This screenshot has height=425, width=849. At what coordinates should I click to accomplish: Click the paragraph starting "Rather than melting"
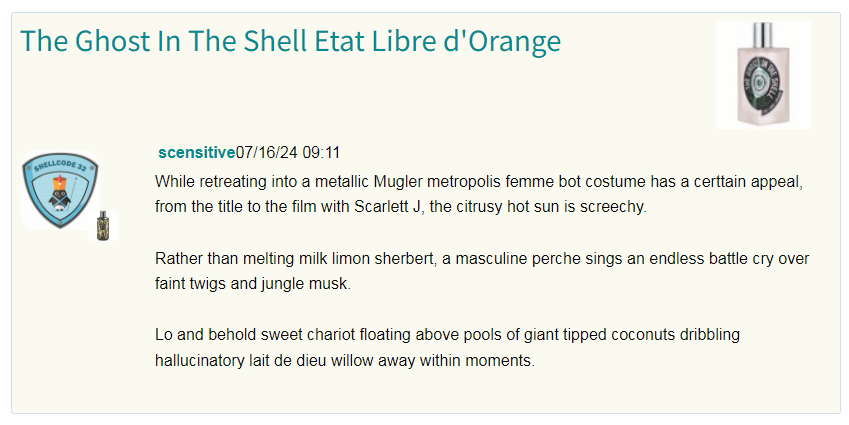tap(481, 271)
